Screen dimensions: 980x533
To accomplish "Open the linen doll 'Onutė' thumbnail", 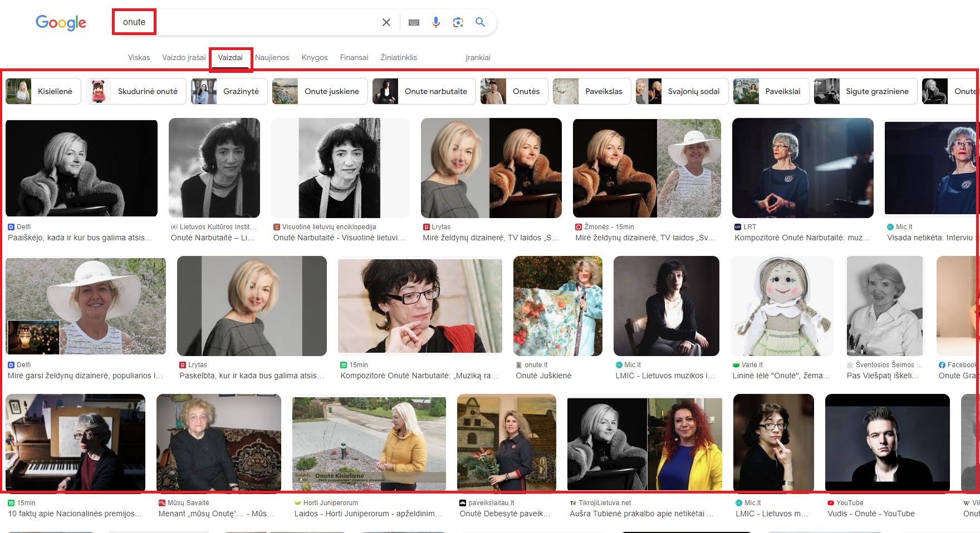I will [782, 306].
